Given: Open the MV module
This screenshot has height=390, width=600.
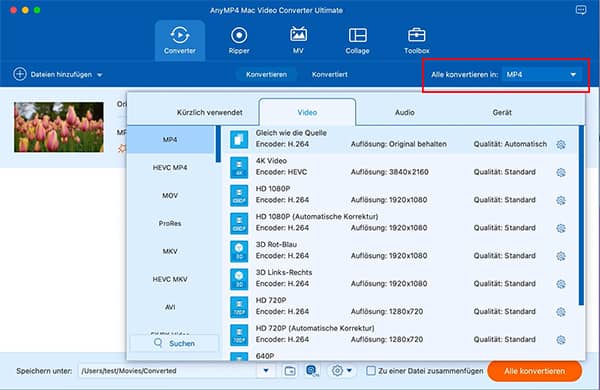Looking at the screenshot, I should point(298,40).
